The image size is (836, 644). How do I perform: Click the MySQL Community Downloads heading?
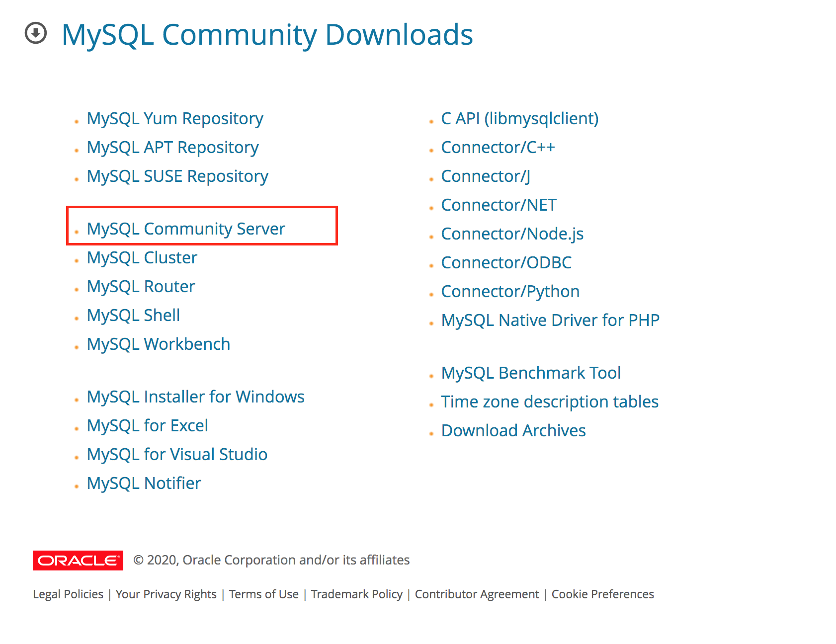(x=267, y=35)
